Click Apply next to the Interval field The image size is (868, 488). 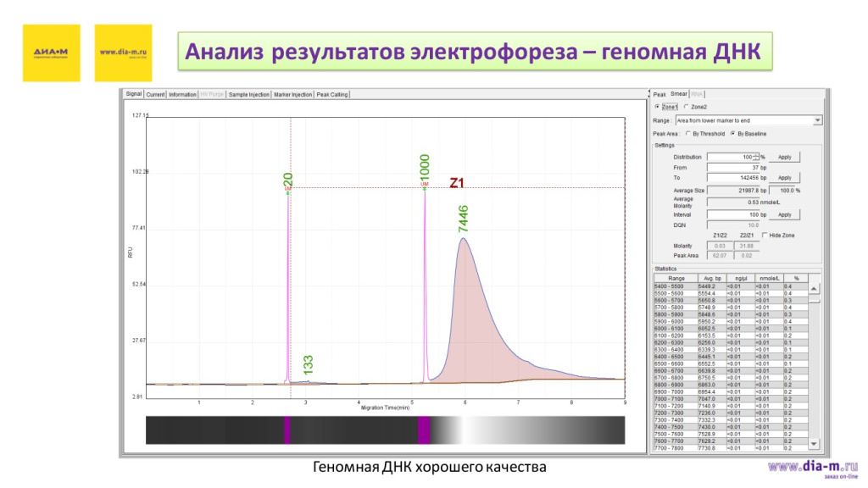point(784,215)
